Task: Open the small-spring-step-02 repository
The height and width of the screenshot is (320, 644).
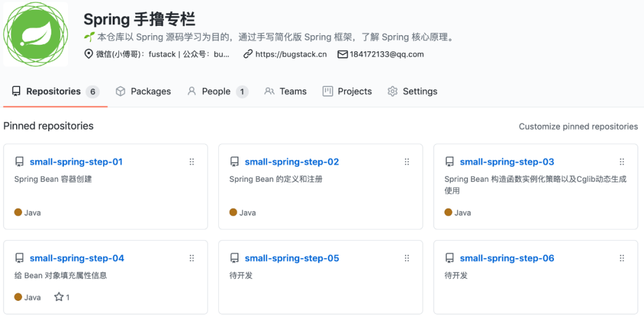Action: tap(292, 162)
